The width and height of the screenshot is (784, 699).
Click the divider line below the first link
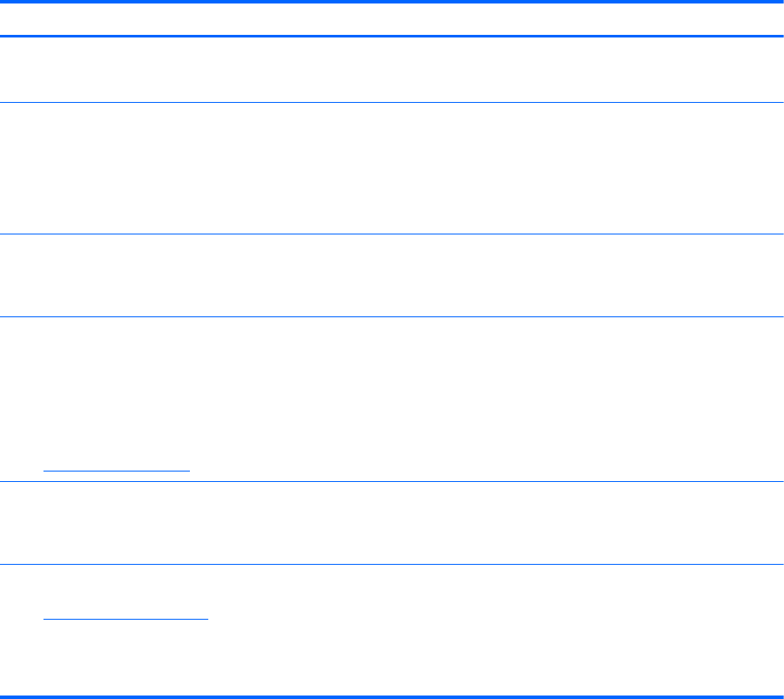point(392,482)
